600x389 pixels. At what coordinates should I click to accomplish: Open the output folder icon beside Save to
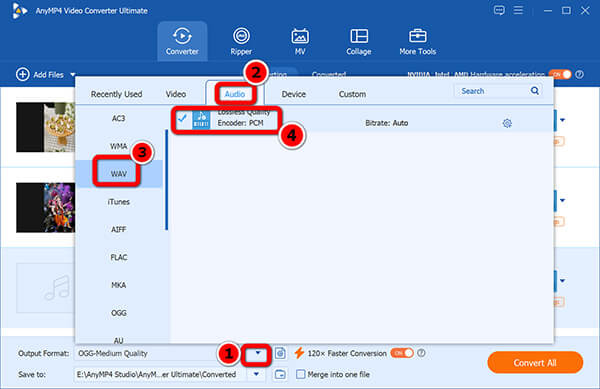[280, 374]
